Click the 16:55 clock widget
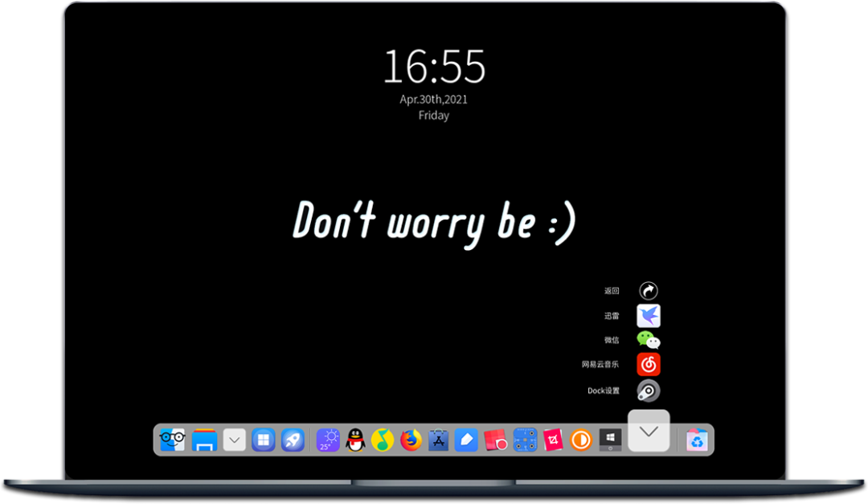 [434, 67]
